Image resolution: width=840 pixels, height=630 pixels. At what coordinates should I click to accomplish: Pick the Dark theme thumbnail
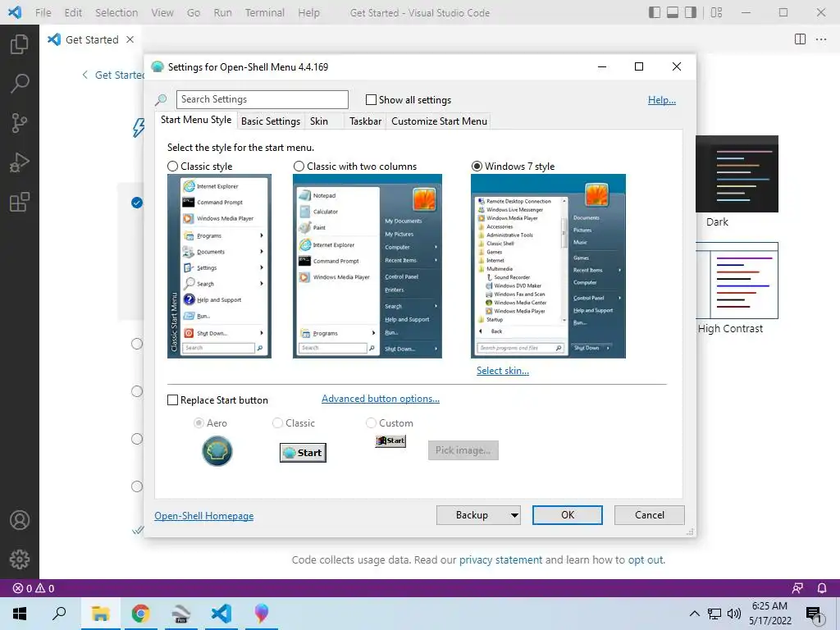click(737, 174)
